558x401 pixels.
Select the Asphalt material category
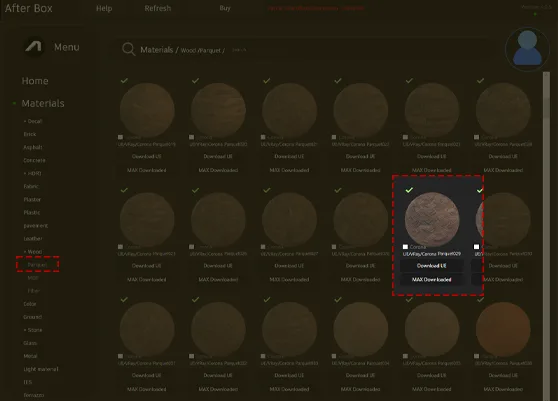coord(33,147)
